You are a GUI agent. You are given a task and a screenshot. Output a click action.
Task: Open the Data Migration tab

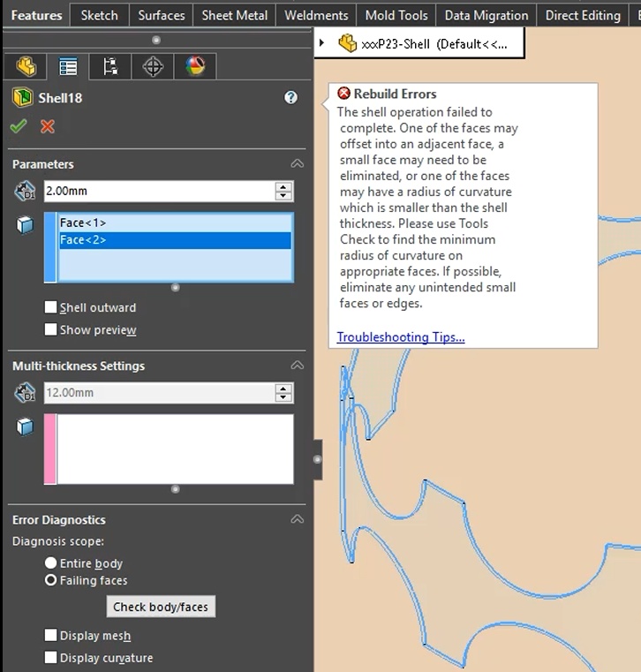pyautogui.click(x=486, y=15)
